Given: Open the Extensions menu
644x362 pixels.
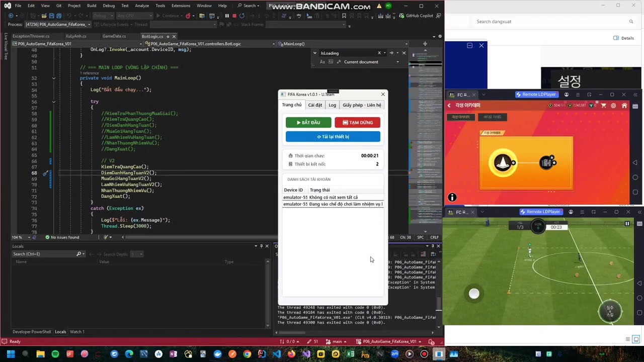Looking at the screenshot, I should [181, 6].
